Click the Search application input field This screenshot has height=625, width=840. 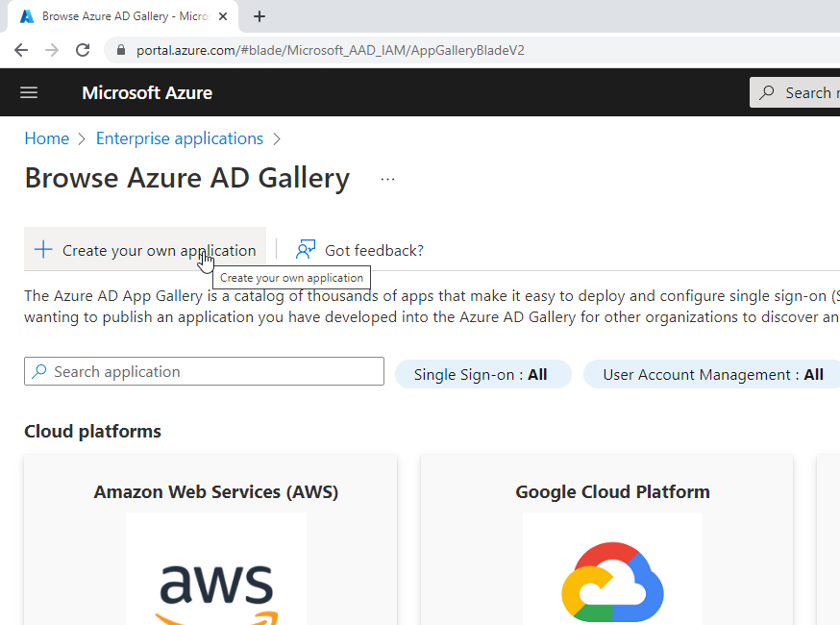coord(204,371)
